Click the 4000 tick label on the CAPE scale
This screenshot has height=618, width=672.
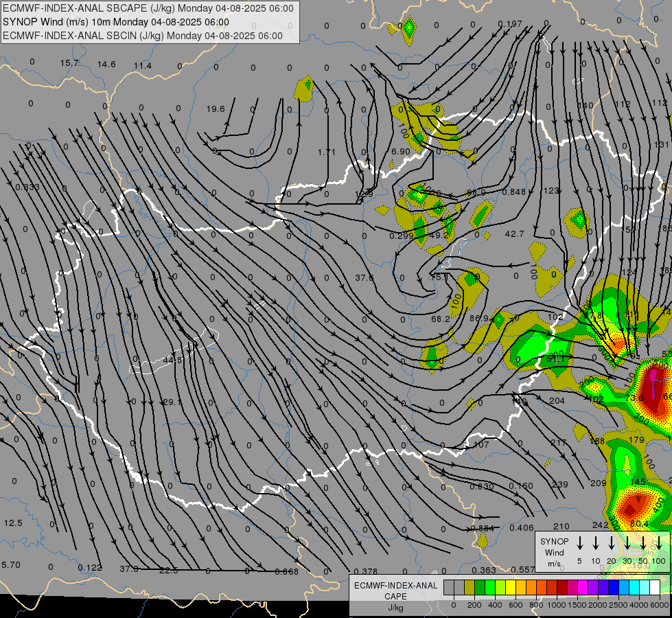point(639,605)
